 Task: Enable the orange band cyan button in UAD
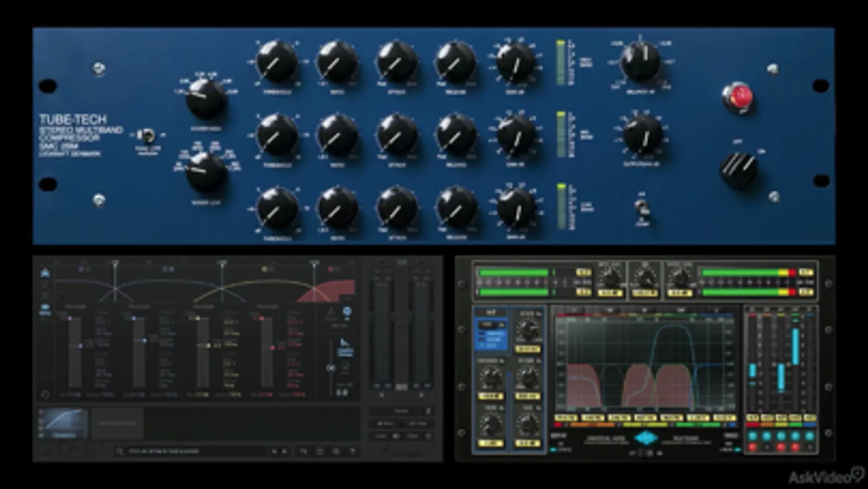pos(766,436)
